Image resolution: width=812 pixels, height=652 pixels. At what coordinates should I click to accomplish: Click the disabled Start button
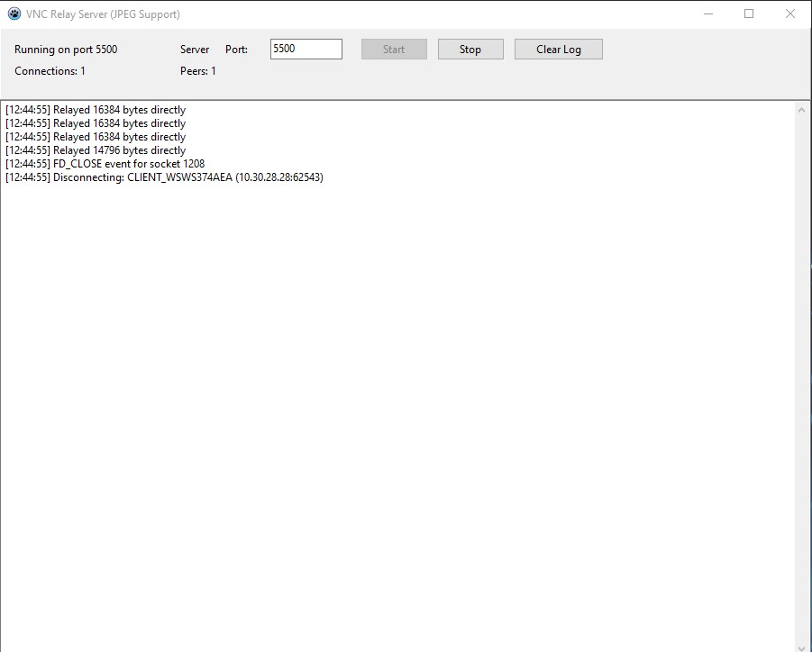point(394,50)
